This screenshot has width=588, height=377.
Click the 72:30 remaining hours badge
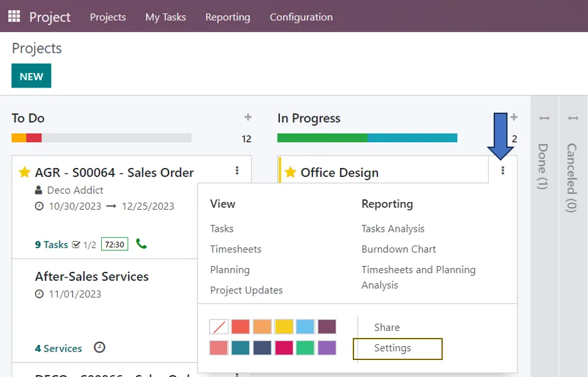coord(114,244)
